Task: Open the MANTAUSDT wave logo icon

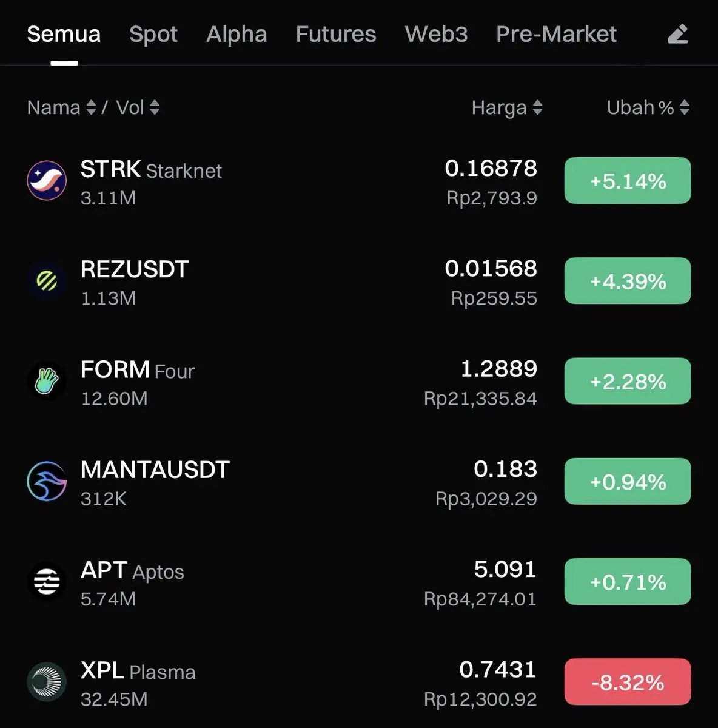Action: (x=47, y=481)
